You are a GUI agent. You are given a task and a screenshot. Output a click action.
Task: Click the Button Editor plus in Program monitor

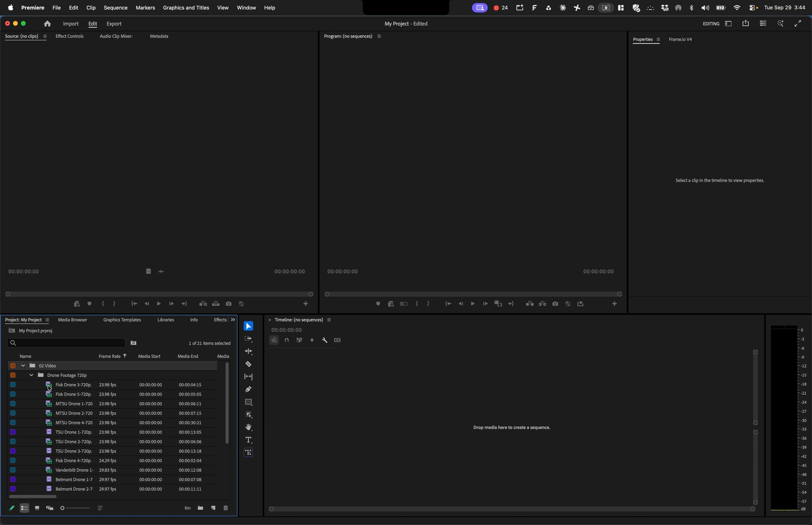click(x=614, y=304)
